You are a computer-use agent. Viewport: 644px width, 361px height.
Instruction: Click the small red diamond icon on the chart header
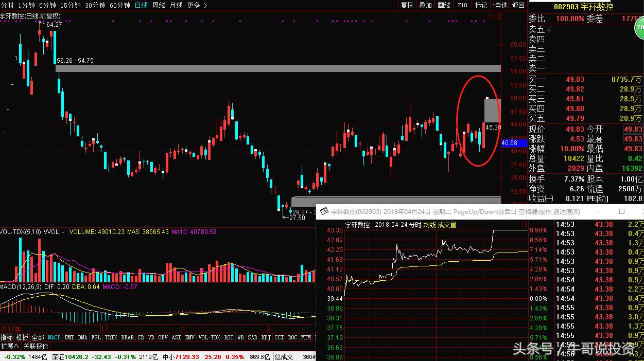pyautogui.click(x=490, y=16)
